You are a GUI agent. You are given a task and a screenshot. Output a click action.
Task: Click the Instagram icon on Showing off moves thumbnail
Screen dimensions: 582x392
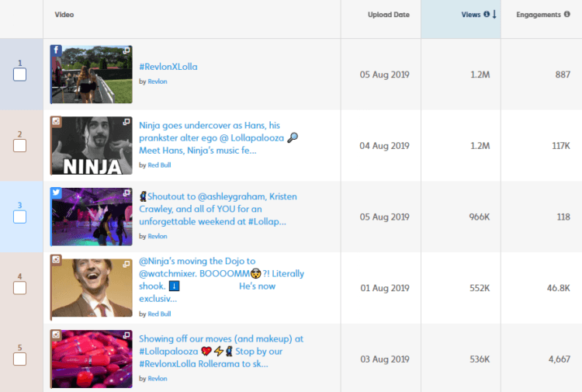pyautogui.click(x=56, y=335)
